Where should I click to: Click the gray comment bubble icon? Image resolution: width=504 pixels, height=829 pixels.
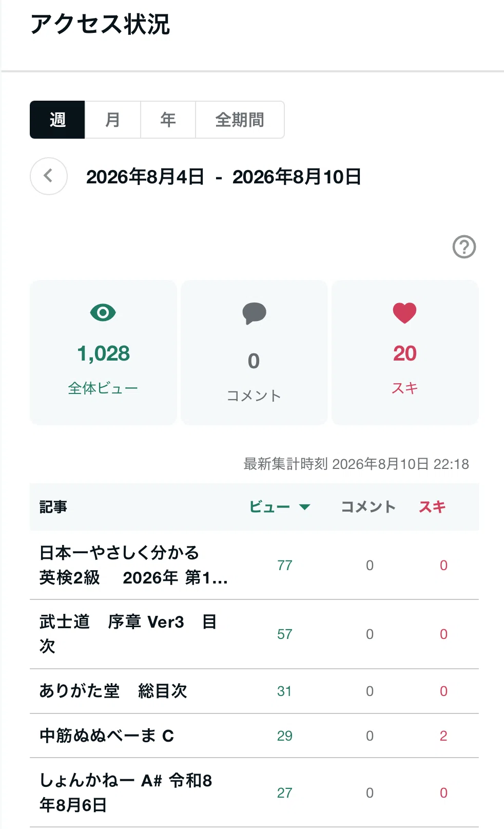click(254, 313)
